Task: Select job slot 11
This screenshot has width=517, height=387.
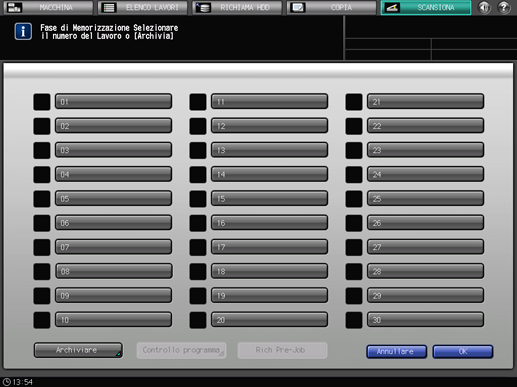Action: pyautogui.click(x=270, y=101)
